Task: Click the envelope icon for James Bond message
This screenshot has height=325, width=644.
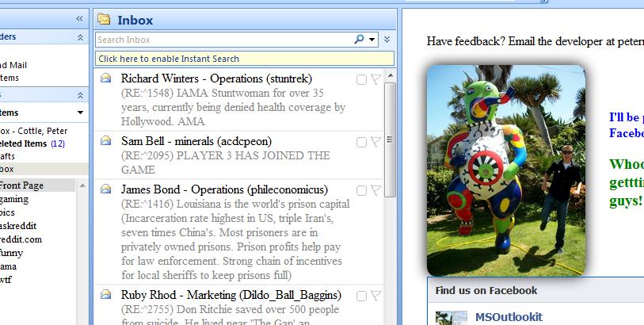Action: click(x=105, y=189)
